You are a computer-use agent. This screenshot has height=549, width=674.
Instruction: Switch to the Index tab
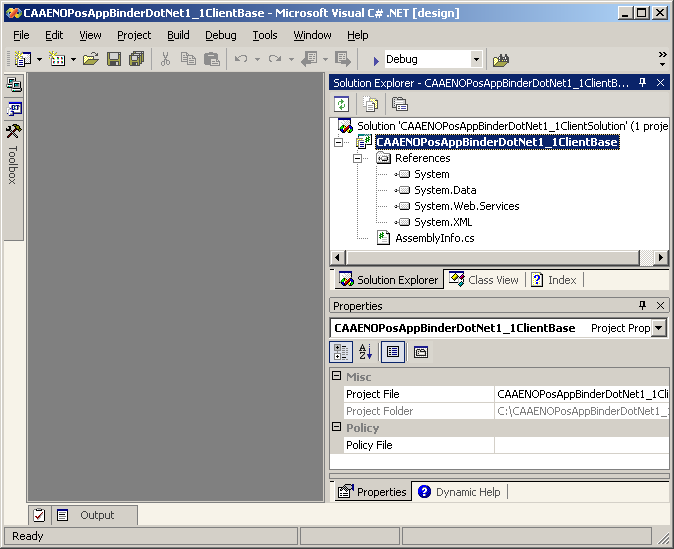point(554,280)
